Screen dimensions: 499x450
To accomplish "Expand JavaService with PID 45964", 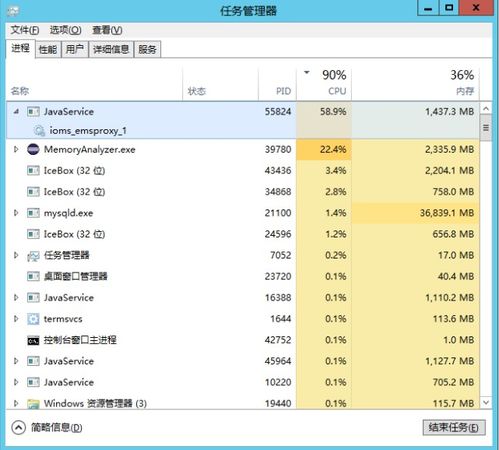I will (x=16, y=361).
